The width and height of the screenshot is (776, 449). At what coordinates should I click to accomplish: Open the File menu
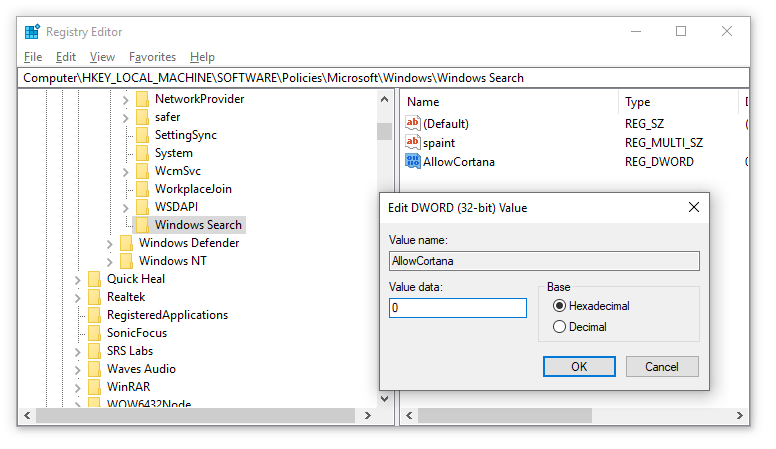click(33, 57)
